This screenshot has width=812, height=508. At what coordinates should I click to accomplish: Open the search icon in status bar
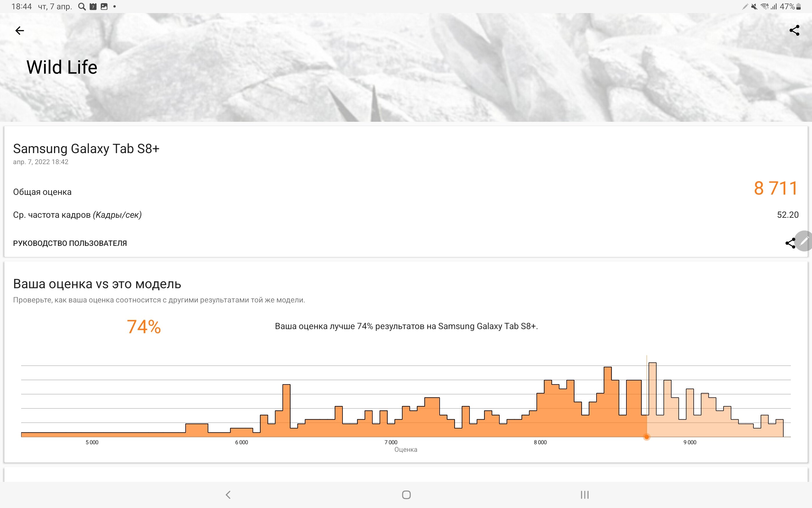coord(82,6)
